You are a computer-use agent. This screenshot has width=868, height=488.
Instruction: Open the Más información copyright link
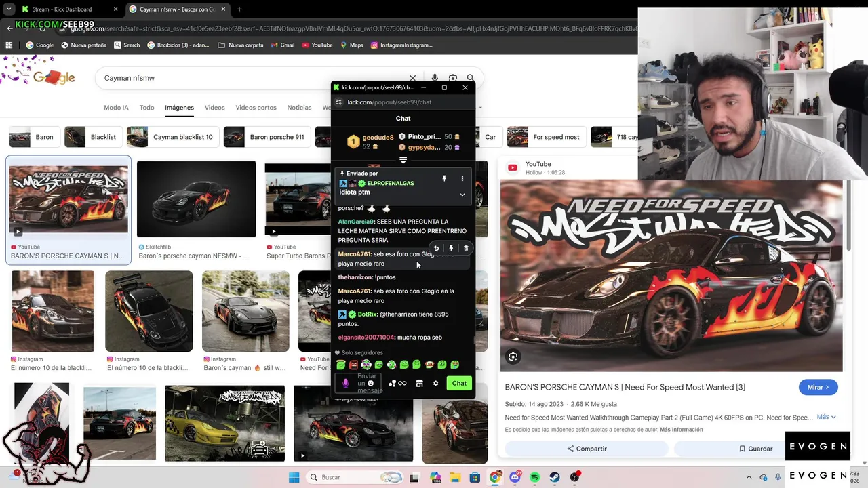coord(681,430)
